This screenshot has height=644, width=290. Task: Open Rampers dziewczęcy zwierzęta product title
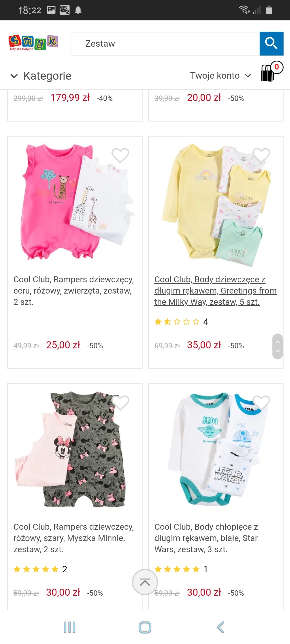tap(74, 291)
